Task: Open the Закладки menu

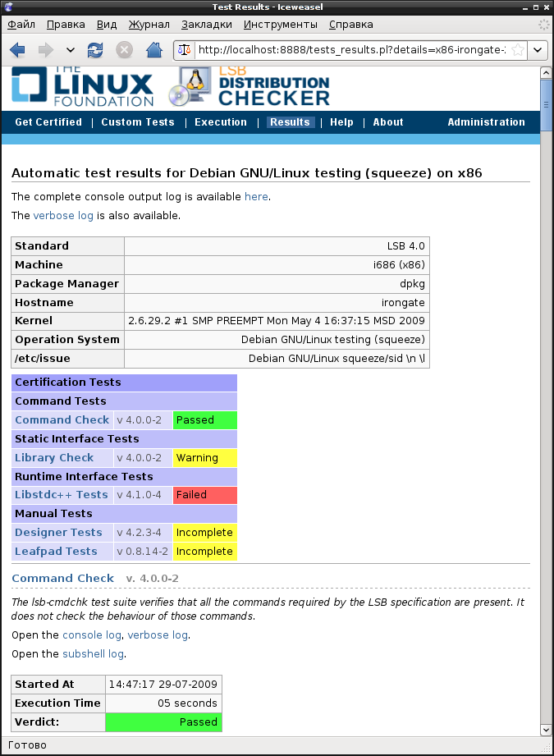Action: (x=206, y=25)
